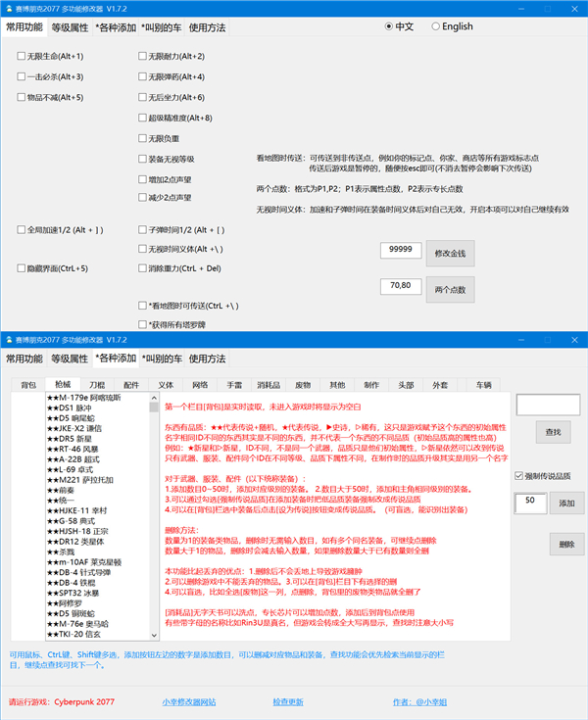Select the 废物 item category tab
588x720 pixels.
pyautogui.click(x=303, y=385)
